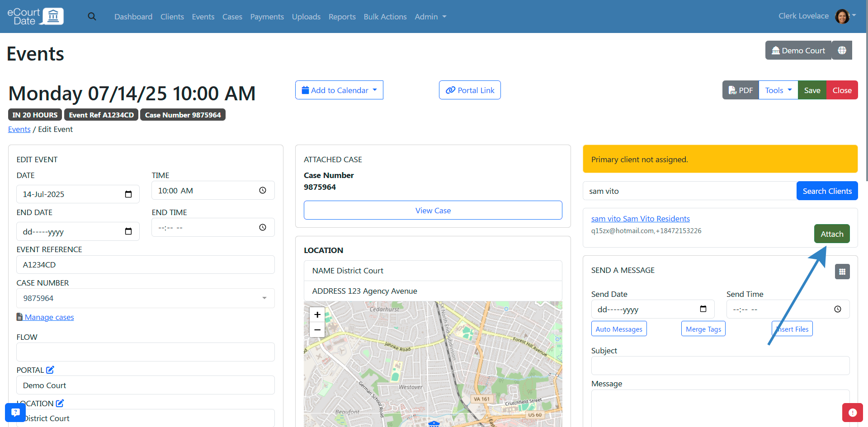
Task: Click the View Case button
Action: [x=433, y=211]
